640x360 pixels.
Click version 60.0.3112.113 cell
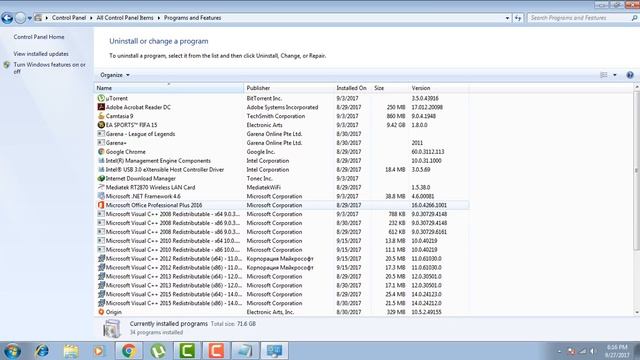428,152
